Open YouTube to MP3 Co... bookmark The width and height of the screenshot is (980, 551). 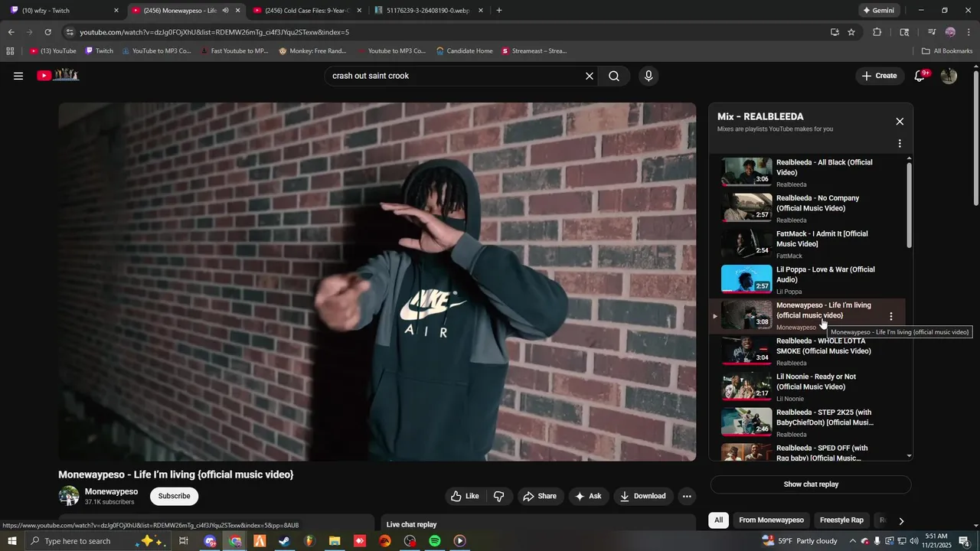pos(156,51)
